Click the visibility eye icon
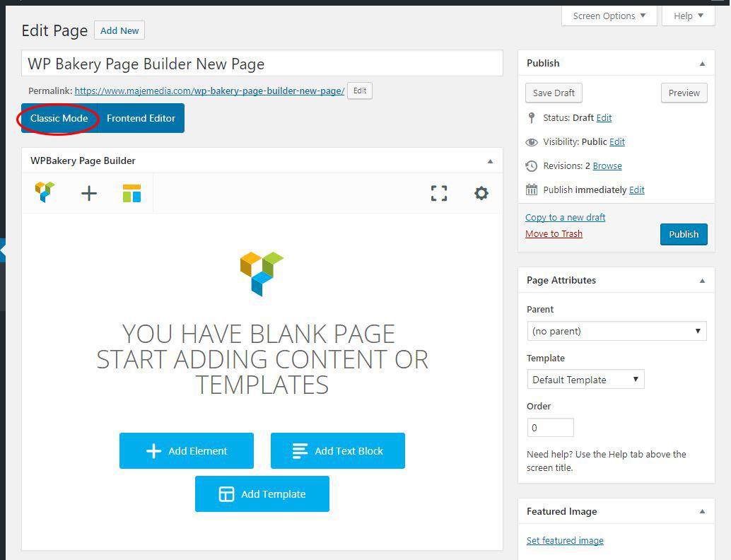 532,142
